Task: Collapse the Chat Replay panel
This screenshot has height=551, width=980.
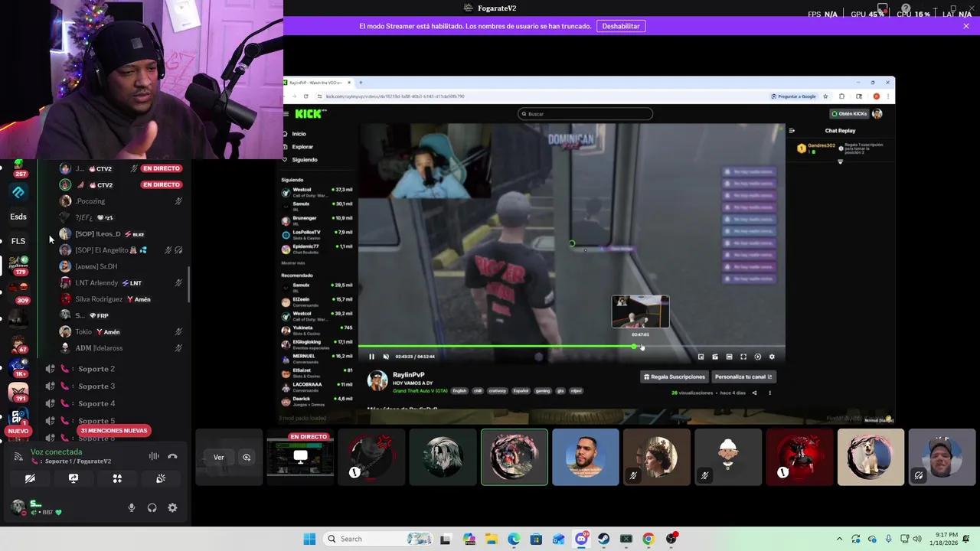Action: pyautogui.click(x=792, y=131)
